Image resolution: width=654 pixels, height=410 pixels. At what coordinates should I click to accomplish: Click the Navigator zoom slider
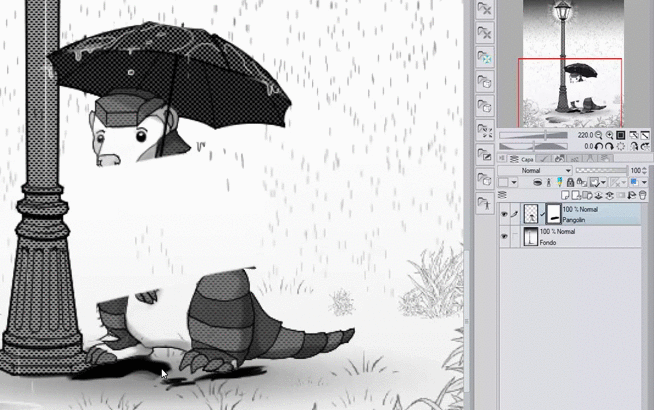click(533, 135)
